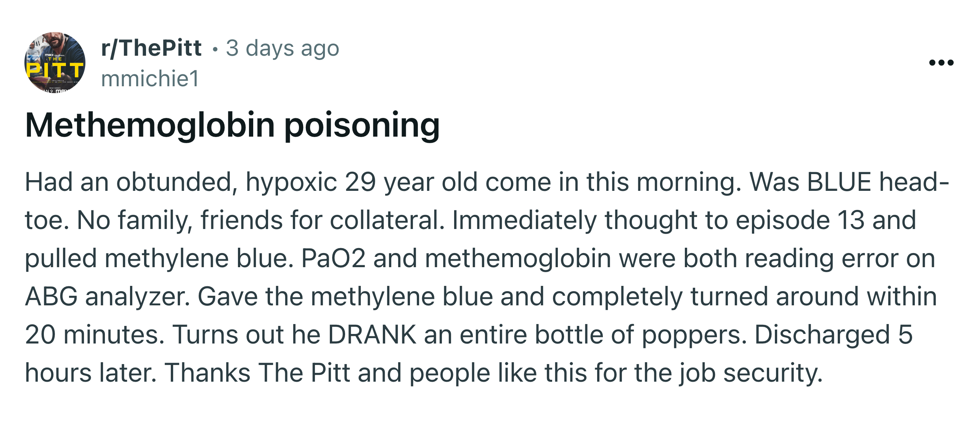Click 'Thanks The Pitt' in the last line
980x429 pixels.
(257, 373)
